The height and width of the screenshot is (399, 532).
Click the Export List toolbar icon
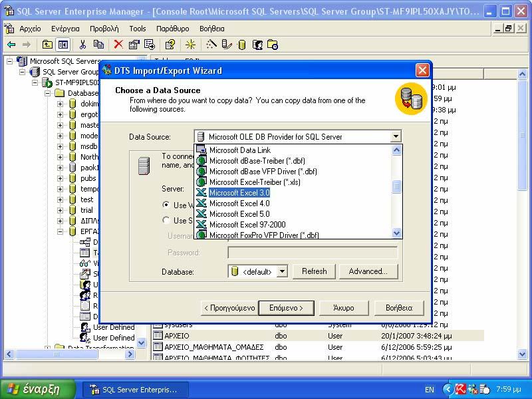[149, 45]
